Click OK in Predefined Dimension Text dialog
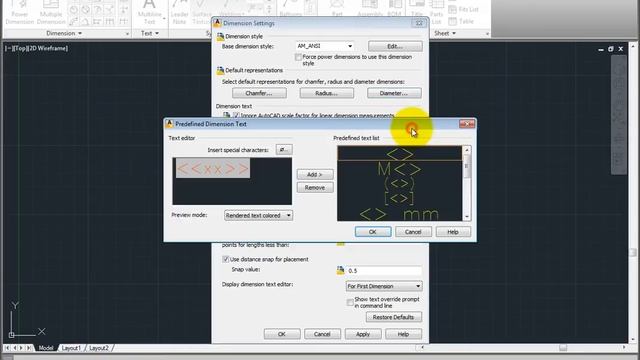This screenshot has height=360, width=640. click(x=373, y=232)
